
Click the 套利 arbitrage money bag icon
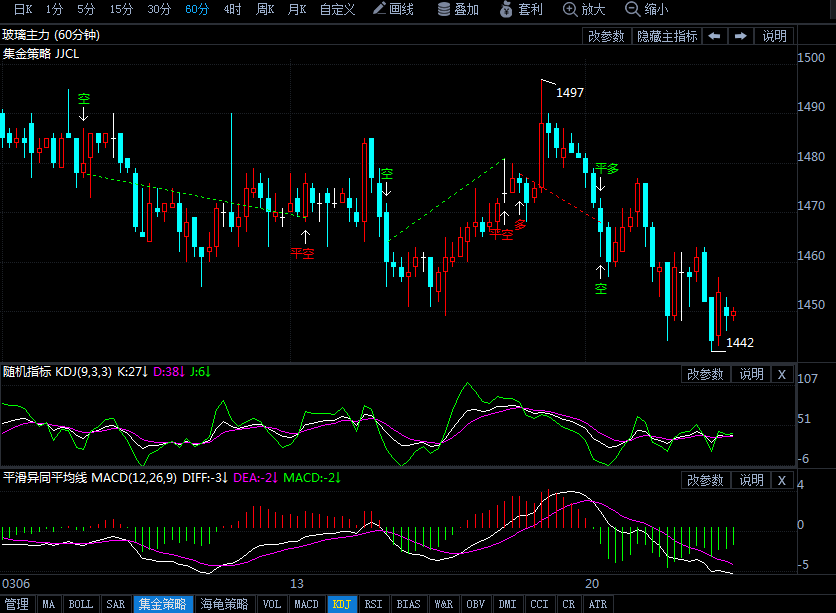(x=507, y=9)
